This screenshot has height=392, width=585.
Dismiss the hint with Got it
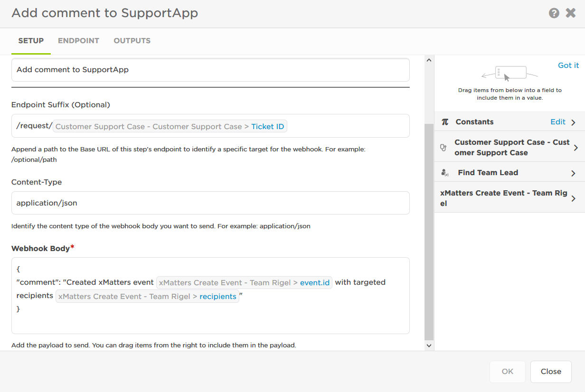click(568, 65)
